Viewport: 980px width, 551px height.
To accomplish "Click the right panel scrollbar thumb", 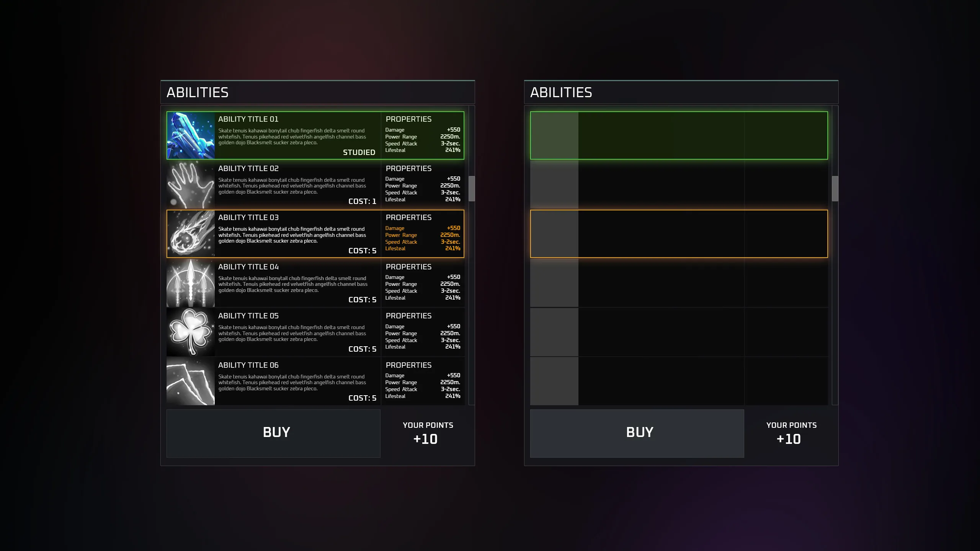I will coord(835,188).
